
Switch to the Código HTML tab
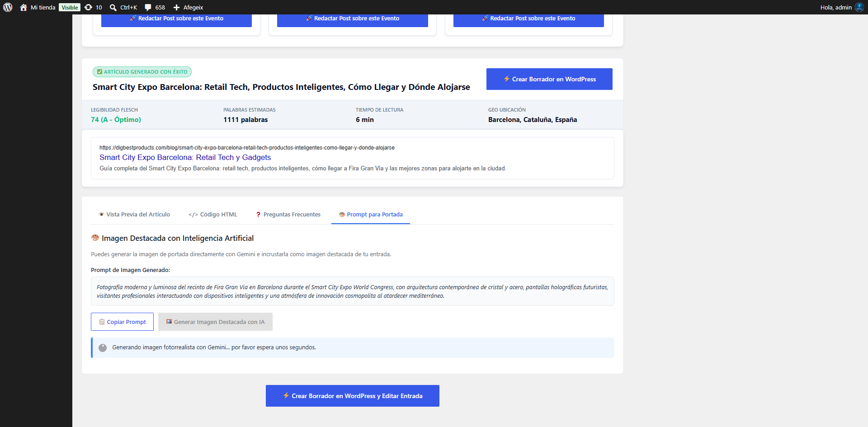[x=212, y=215]
